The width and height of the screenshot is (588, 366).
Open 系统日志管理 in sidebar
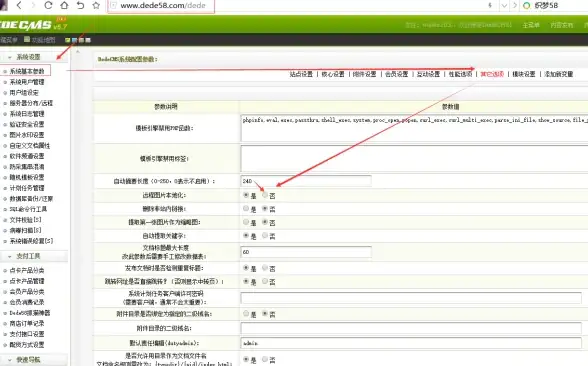27,114
